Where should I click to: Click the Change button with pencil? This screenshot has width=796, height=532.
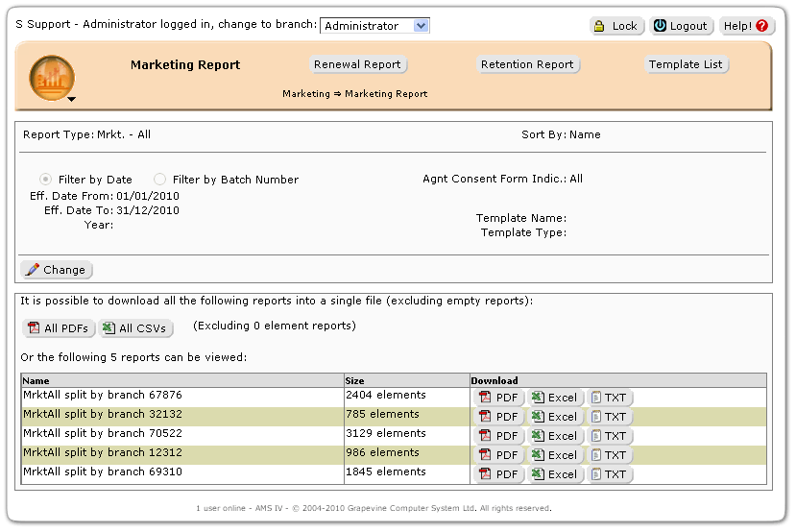[57, 270]
